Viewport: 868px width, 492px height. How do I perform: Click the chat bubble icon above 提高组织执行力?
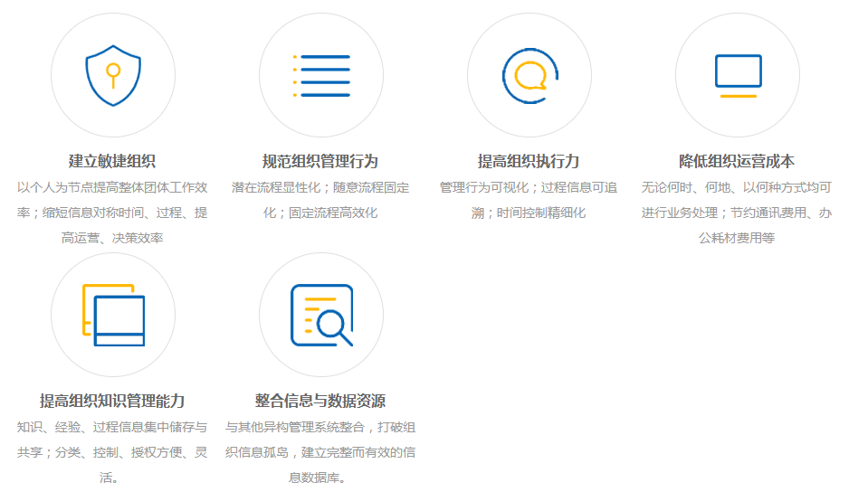(529, 76)
